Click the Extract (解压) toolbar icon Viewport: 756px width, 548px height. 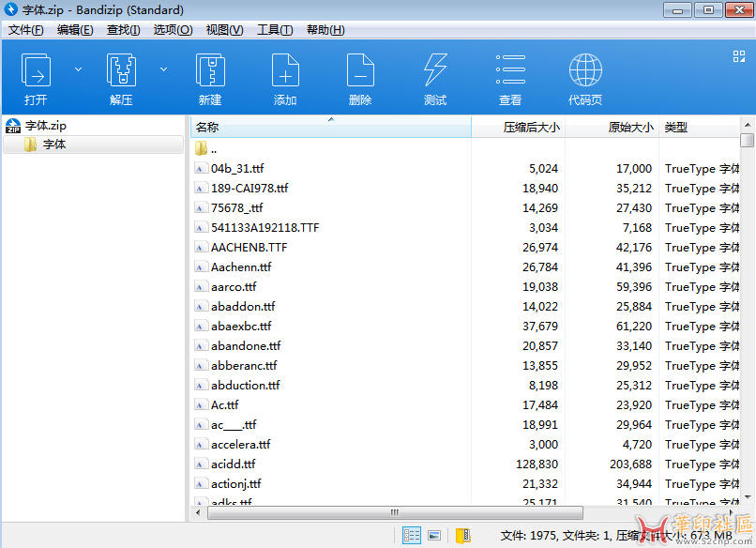coord(121,71)
